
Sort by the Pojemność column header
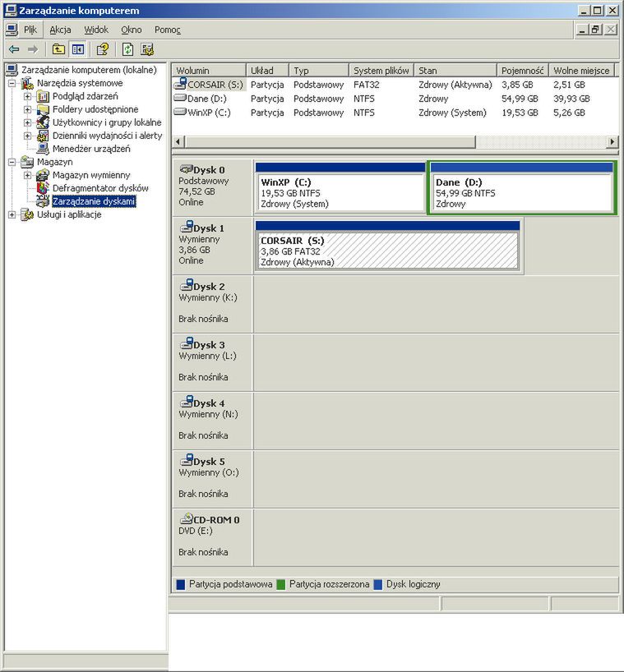[x=521, y=71]
